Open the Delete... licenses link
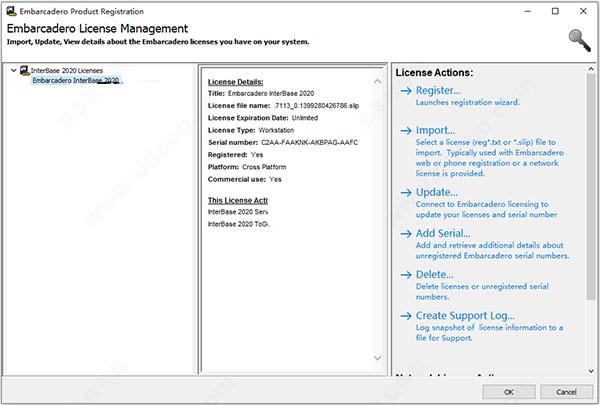 click(x=434, y=274)
